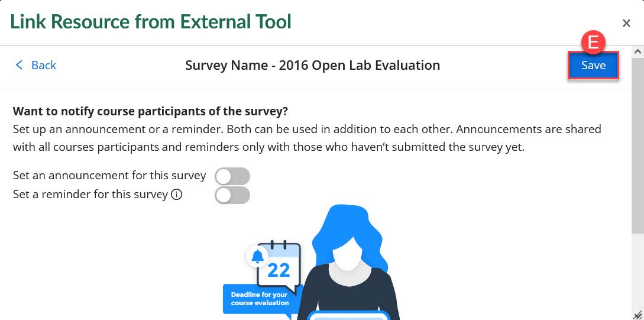The width and height of the screenshot is (644, 320).
Task: Click the scrollbar up arrow
Action: click(637, 52)
